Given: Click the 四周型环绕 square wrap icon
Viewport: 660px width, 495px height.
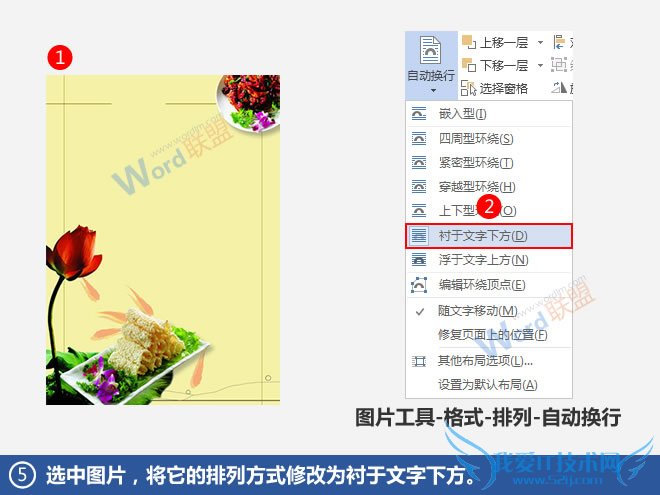Looking at the screenshot, I should click(419, 138).
